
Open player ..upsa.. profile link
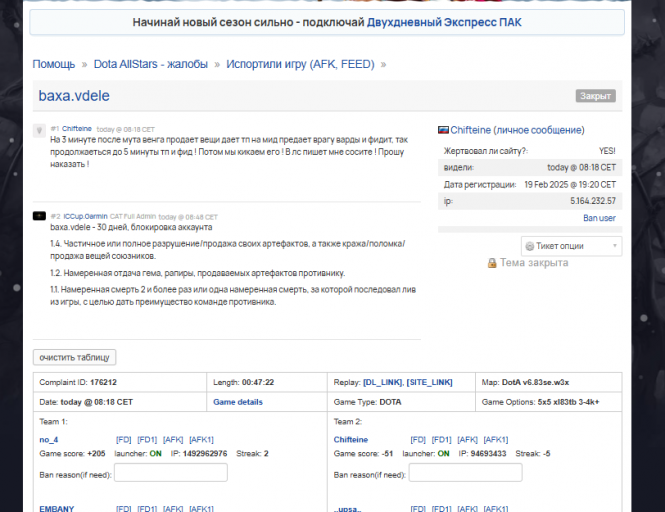[347, 509]
